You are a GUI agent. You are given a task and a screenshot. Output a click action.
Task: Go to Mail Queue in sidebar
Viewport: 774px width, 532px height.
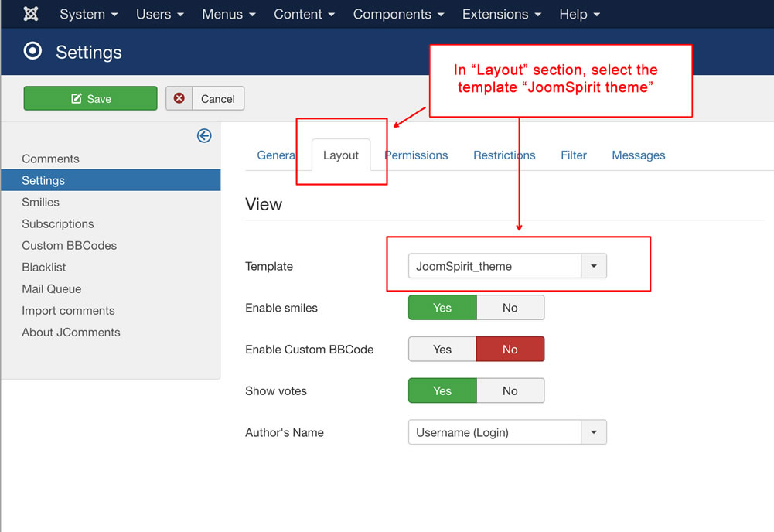coord(51,288)
